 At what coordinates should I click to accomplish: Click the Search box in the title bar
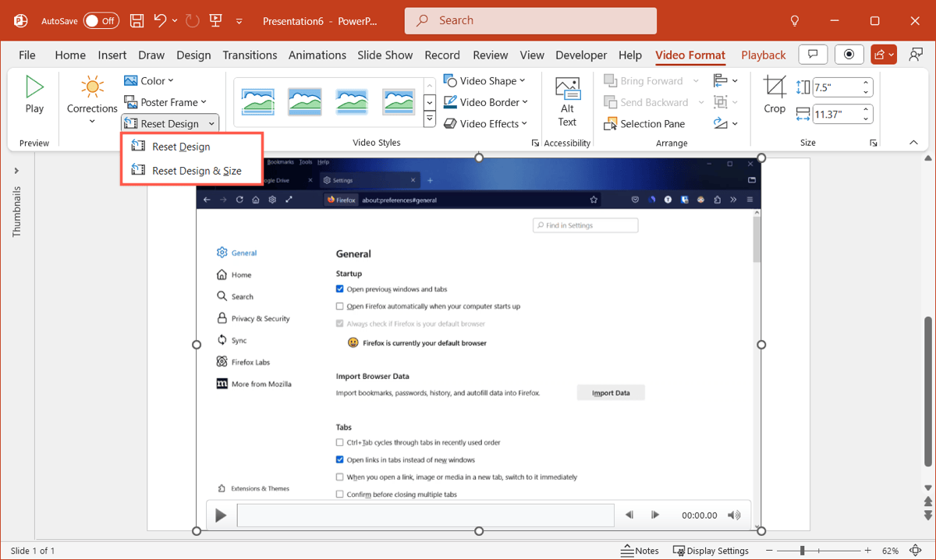click(x=530, y=21)
